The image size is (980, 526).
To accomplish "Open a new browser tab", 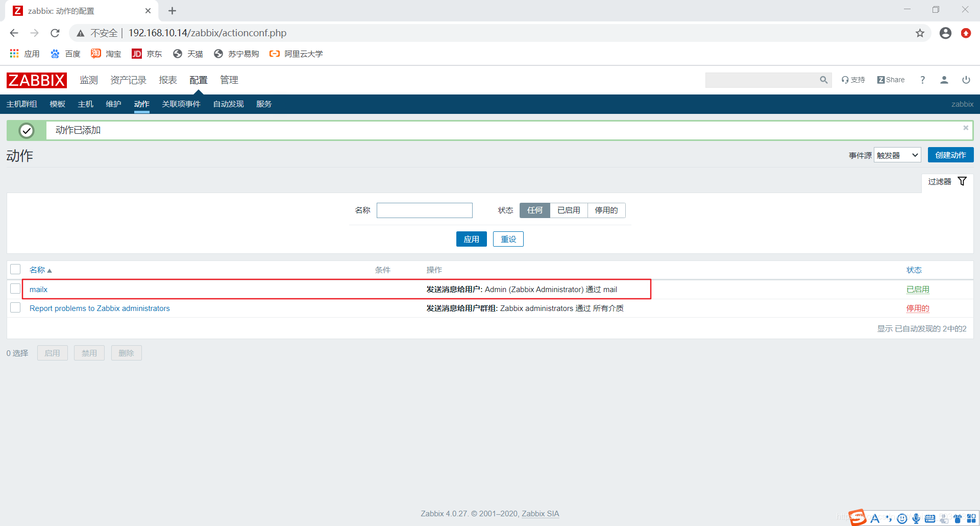I will click(x=172, y=11).
